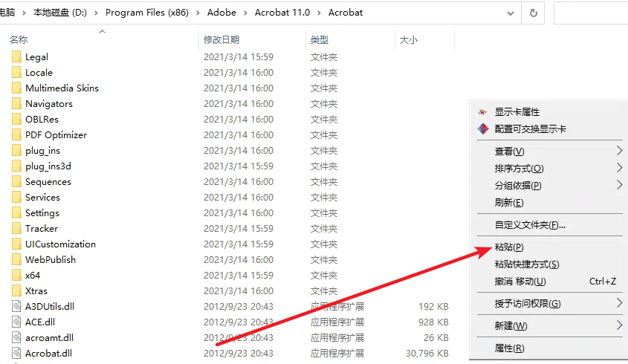Screen dimensions: 628x364
Task: Select the OBLRes folder icon
Action: [x=16, y=120]
